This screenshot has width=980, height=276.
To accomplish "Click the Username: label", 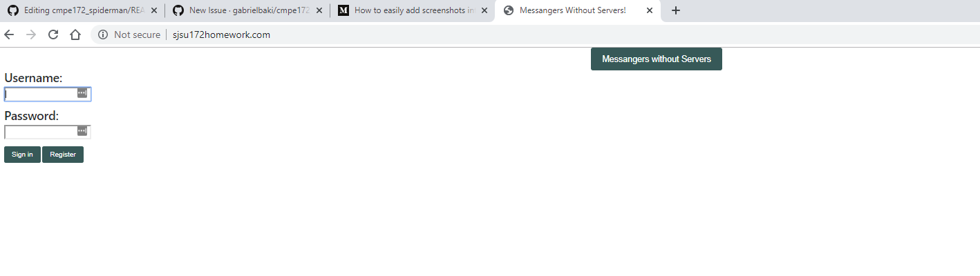I will pos(33,78).
